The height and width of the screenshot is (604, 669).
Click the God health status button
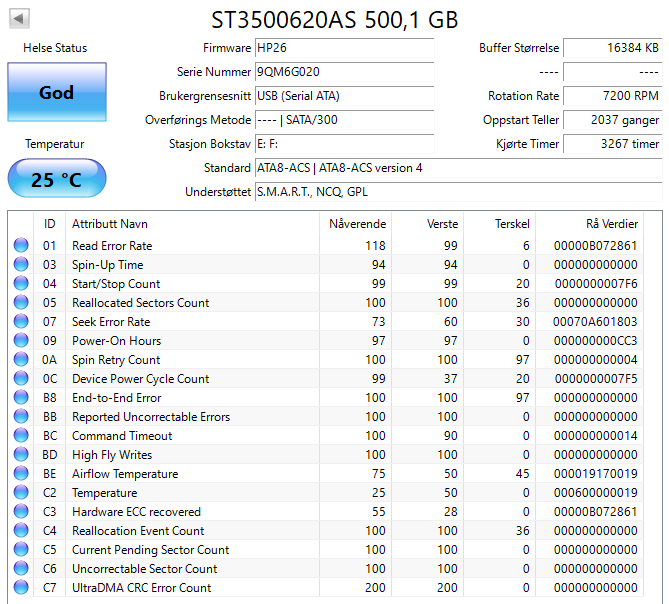[x=56, y=92]
